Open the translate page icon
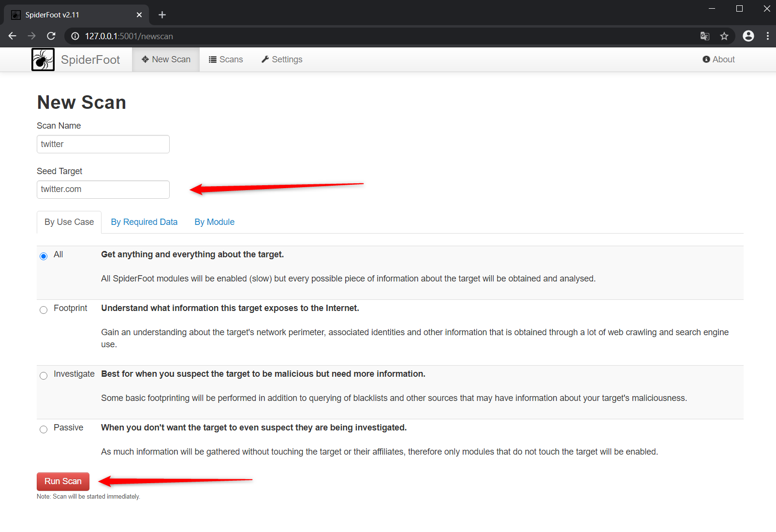 705,36
